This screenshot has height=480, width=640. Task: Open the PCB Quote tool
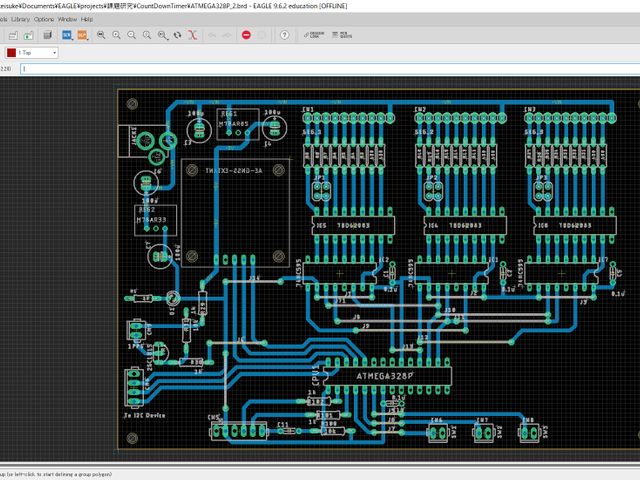[342, 35]
